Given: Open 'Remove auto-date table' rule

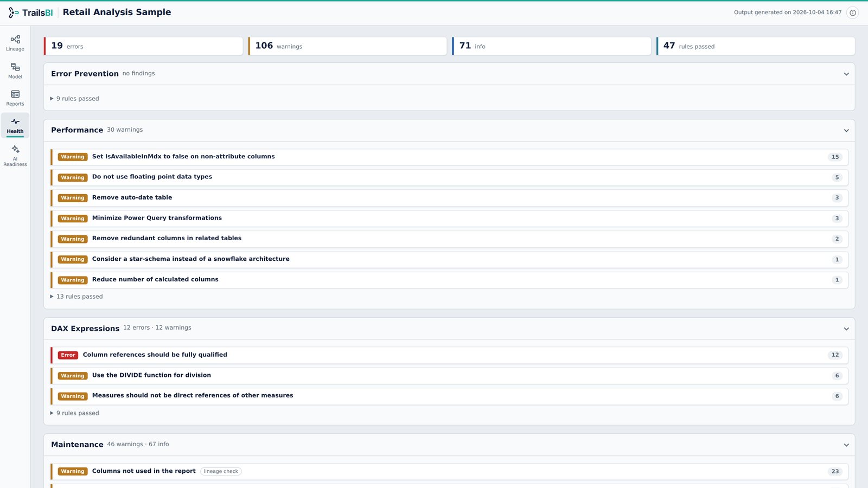Looking at the screenshot, I should (449, 198).
